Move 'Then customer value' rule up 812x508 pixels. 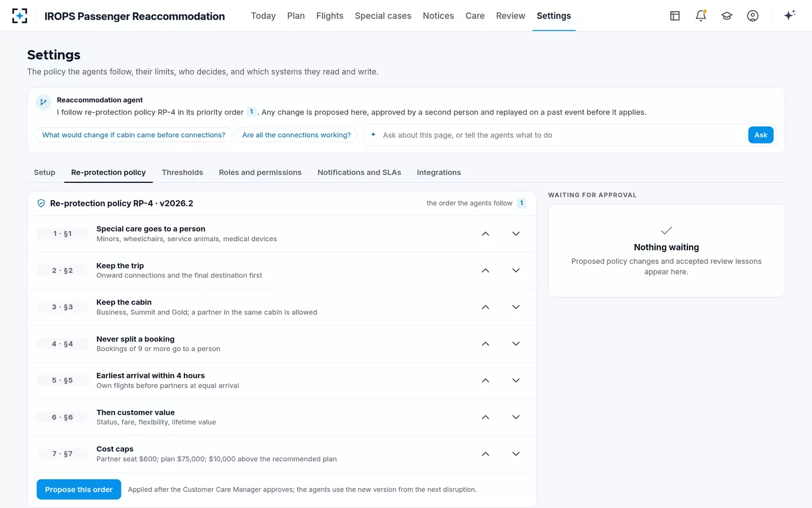click(486, 417)
